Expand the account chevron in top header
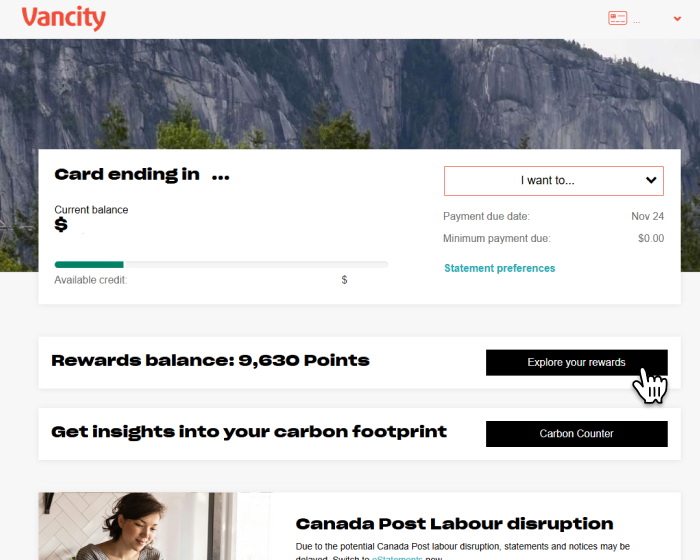This screenshot has width=700, height=560. click(x=677, y=18)
